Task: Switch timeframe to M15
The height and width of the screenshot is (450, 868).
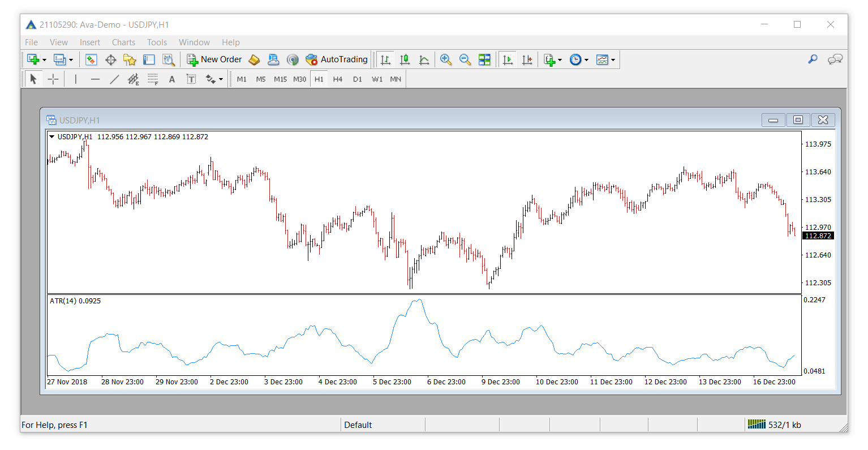Action: click(280, 79)
